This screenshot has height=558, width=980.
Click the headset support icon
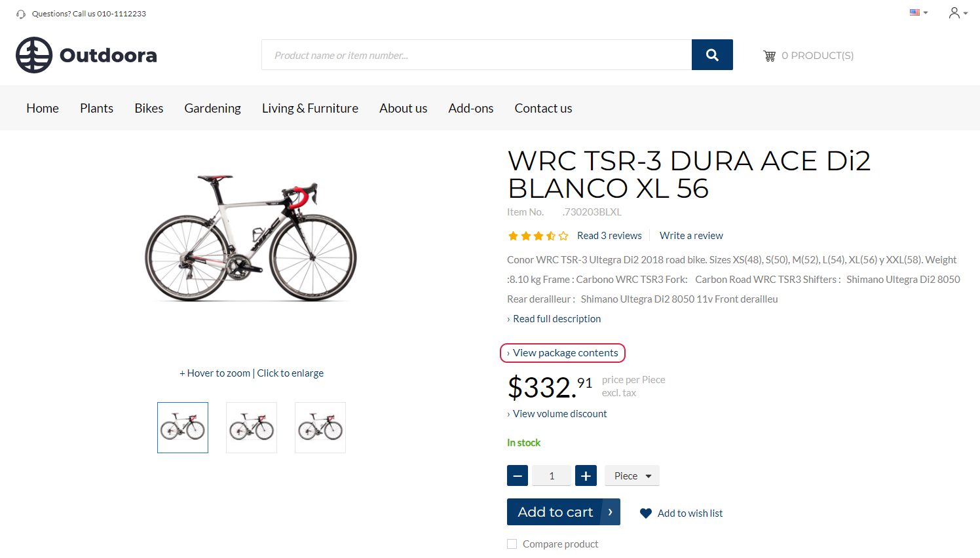21,14
